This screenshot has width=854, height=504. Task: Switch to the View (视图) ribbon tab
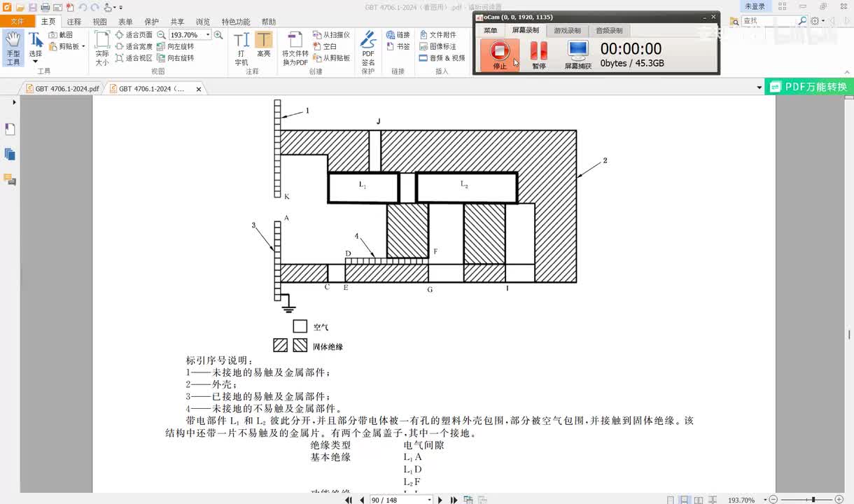coord(100,22)
